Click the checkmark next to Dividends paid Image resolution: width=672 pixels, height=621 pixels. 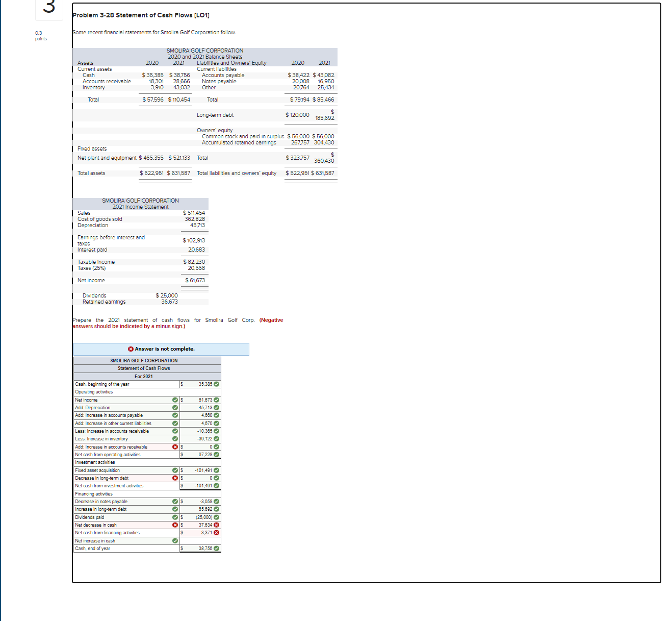174,517
